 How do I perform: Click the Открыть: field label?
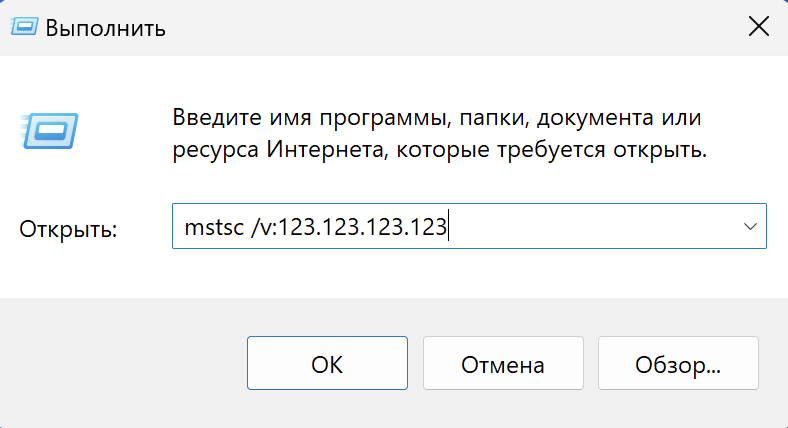click(x=68, y=229)
